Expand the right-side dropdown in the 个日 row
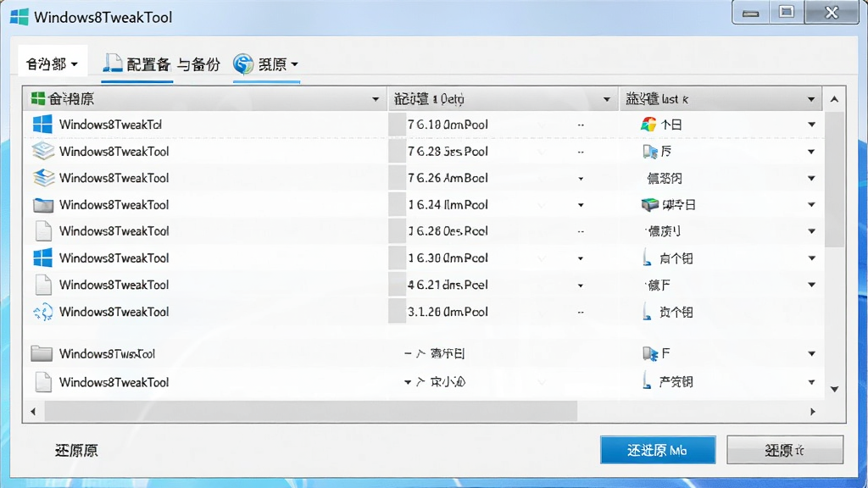Screen dimensions: 868x488 (811, 125)
